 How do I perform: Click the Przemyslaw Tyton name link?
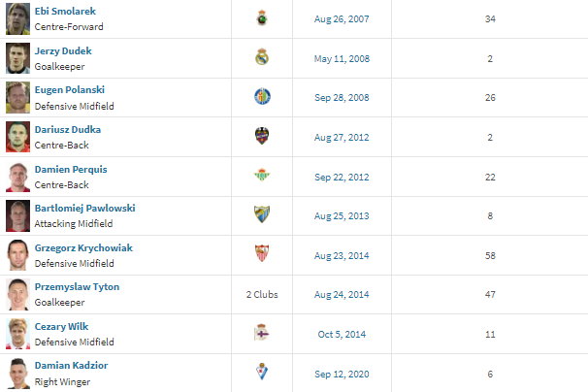(x=78, y=287)
